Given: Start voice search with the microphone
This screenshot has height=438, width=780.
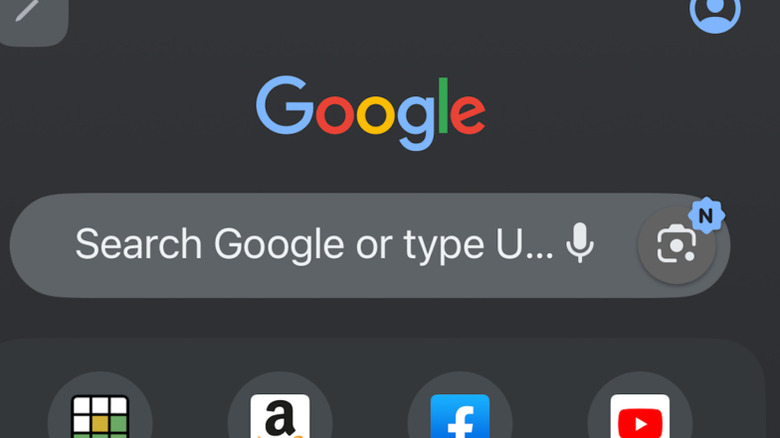Looking at the screenshot, I should [580, 243].
